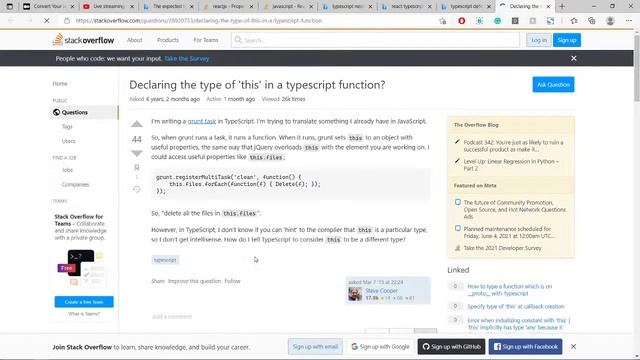
Task: Open Steve Cooper's avatar image
Action: click(x=355, y=294)
